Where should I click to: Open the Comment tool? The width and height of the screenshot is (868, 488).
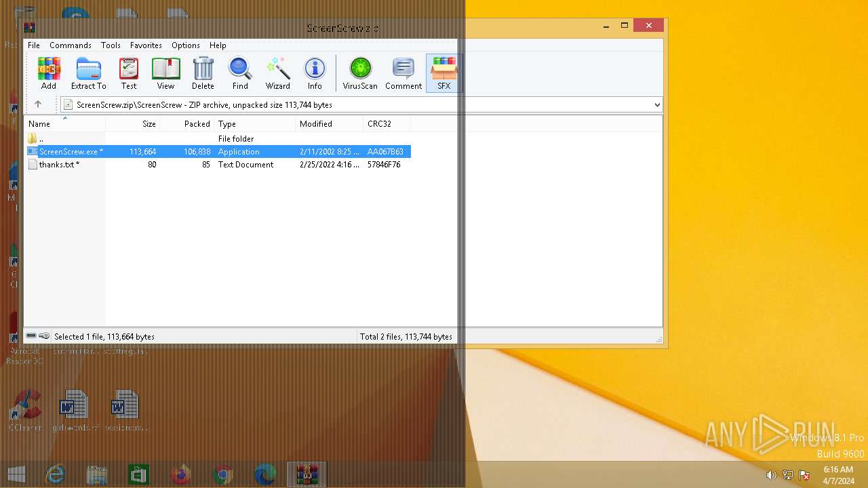(403, 73)
